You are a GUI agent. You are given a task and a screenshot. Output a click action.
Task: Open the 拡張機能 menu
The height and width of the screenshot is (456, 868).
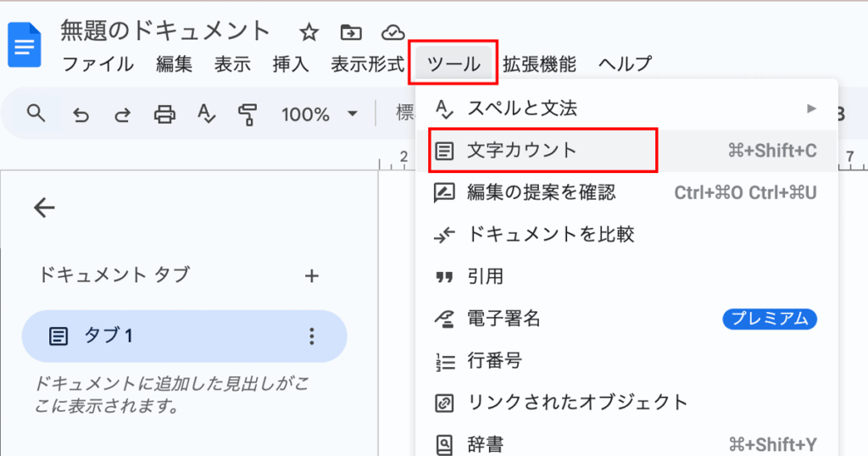(539, 64)
